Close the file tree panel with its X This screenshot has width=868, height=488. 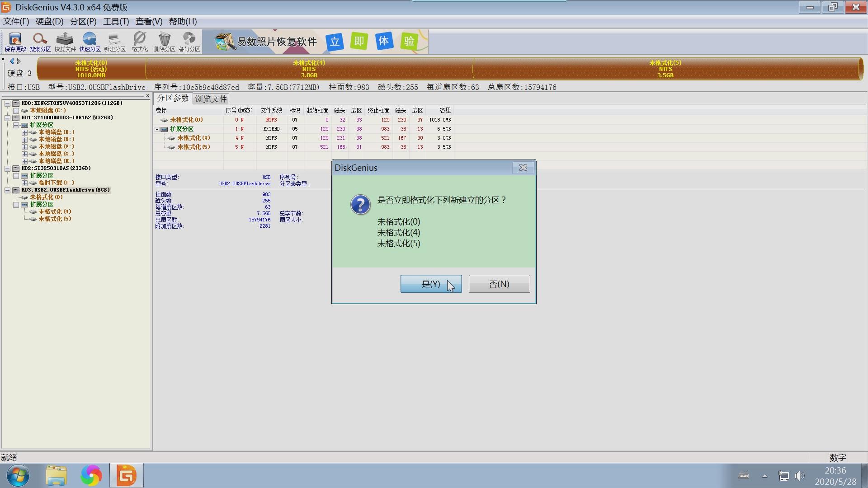(x=148, y=96)
